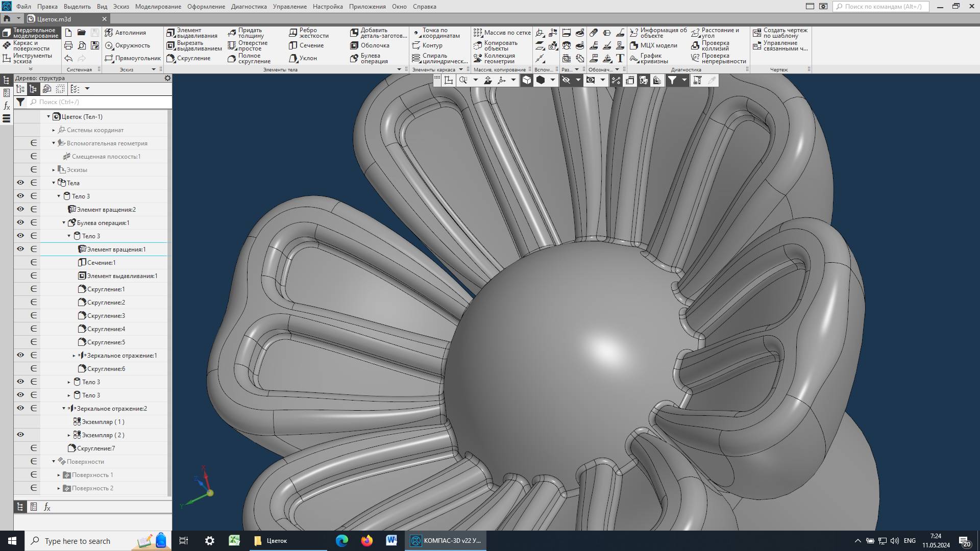980x551 pixels.
Task: Collapse the Булева операция:1 node
Action: coord(64,223)
